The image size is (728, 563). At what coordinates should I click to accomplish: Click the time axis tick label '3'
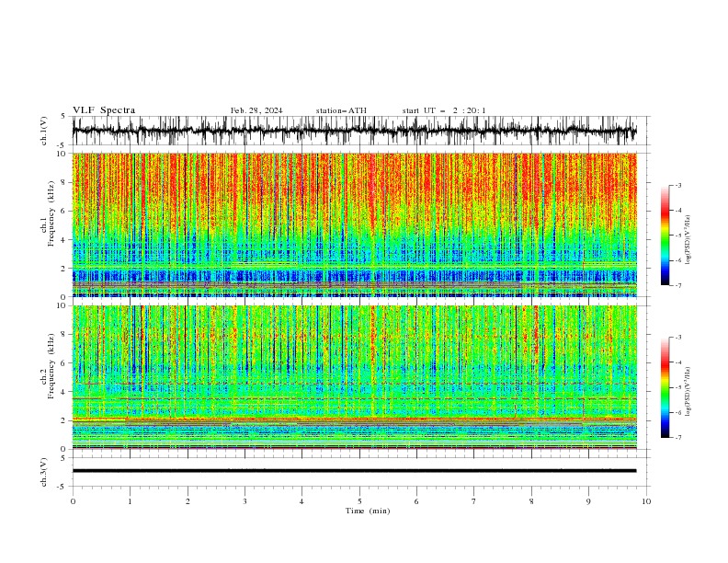245,501
